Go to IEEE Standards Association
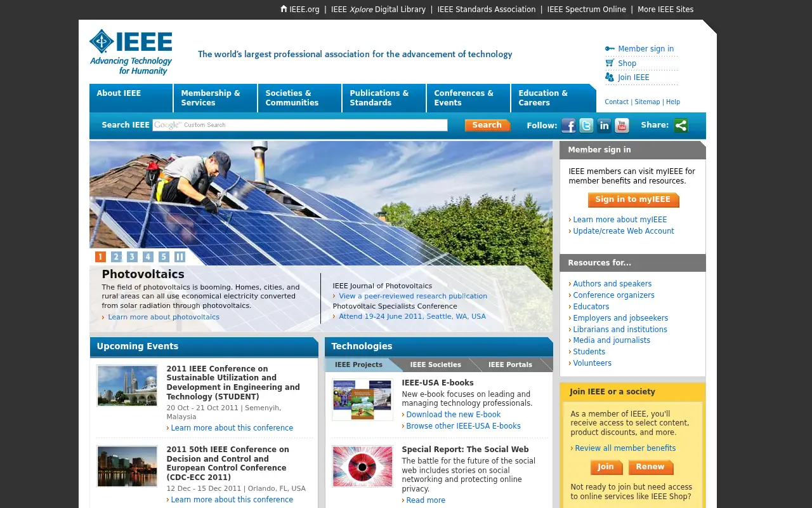Screen dimensions: 812x508 pyautogui.click(x=487, y=10)
